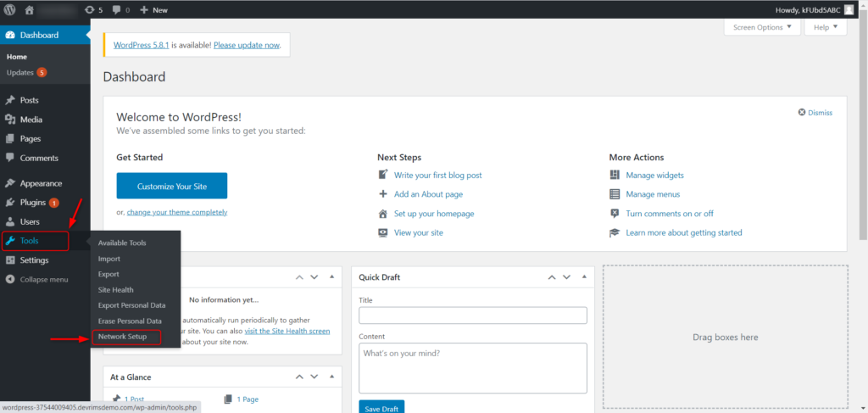Viewport: 868px width, 413px height.
Task: Click visit the Site Health screen link
Action: [287, 331]
